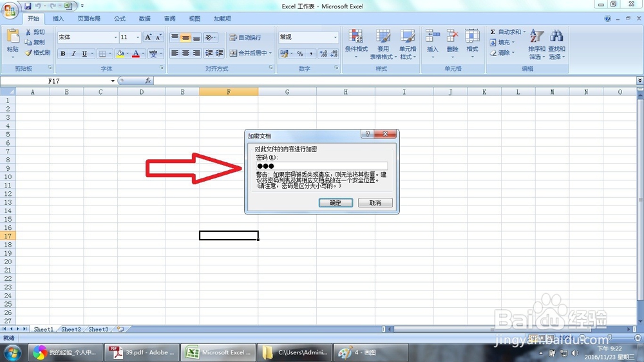Viewport: 644px width, 362px height.
Task: Open 套用表格格式 table styles
Action: click(x=383, y=44)
